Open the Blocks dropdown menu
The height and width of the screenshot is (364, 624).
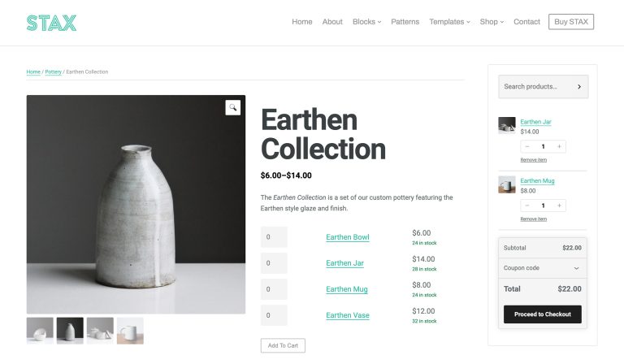(x=366, y=22)
